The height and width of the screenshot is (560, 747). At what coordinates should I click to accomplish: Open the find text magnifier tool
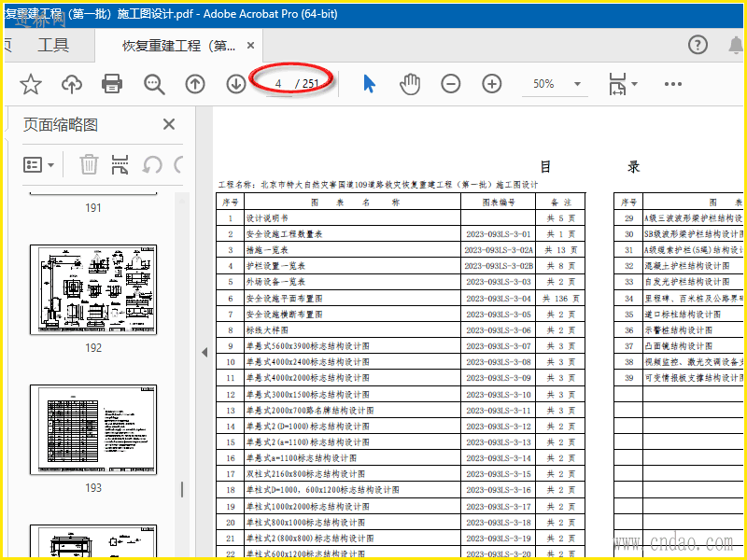(x=154, y=84)
